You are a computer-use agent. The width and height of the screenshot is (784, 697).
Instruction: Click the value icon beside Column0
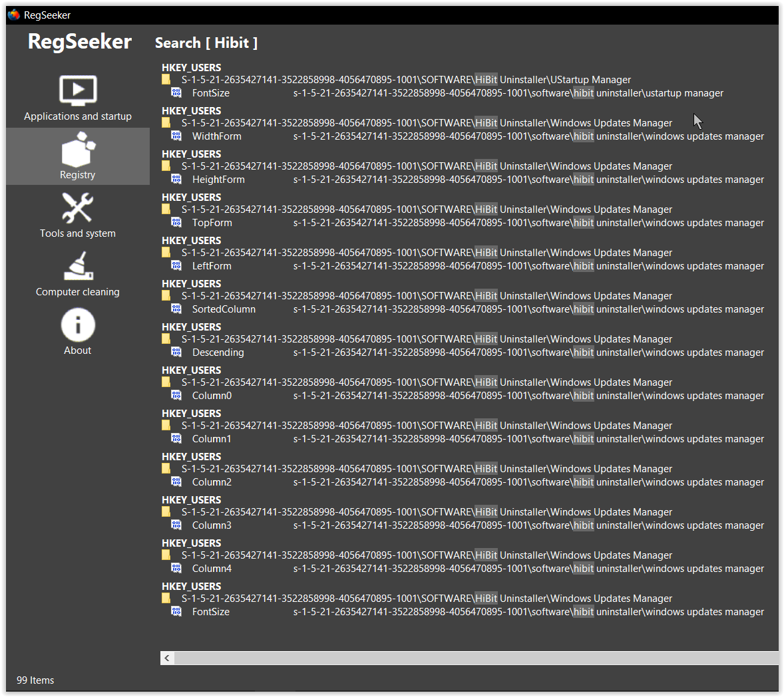click(x=176, y=394)
